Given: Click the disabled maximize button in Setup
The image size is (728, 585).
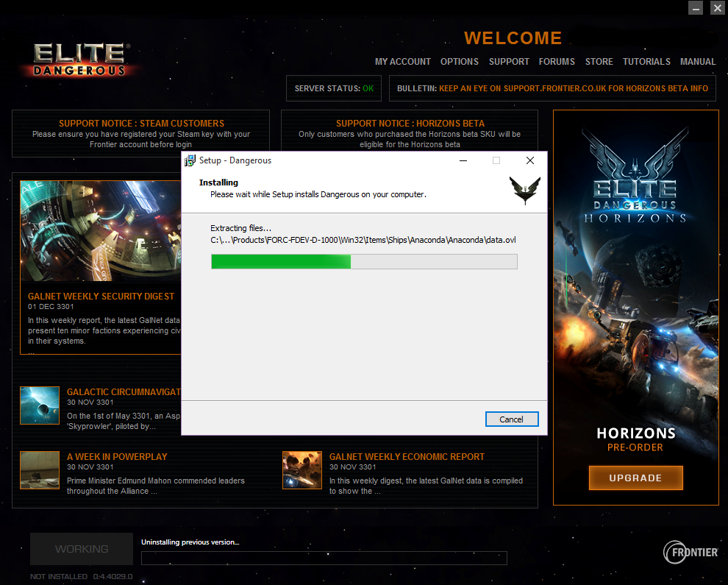Looking at the screenshot, I should pyautogui.click(x=496, y=160).
